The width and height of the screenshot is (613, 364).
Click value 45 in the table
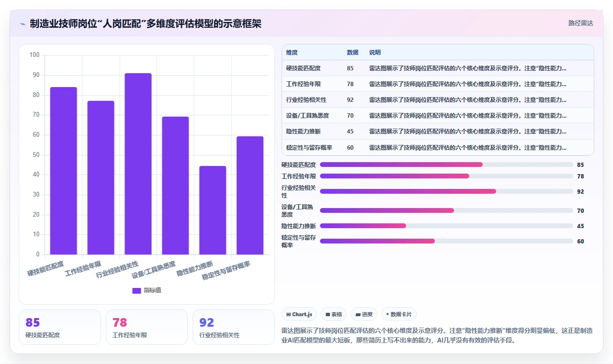click(350, 132)
